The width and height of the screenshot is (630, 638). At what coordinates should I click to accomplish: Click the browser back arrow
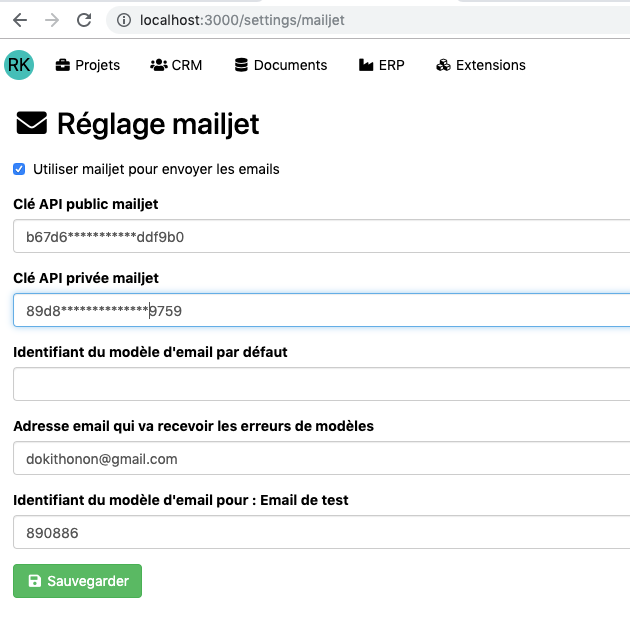pyautogui.click(x=20, y=20)
